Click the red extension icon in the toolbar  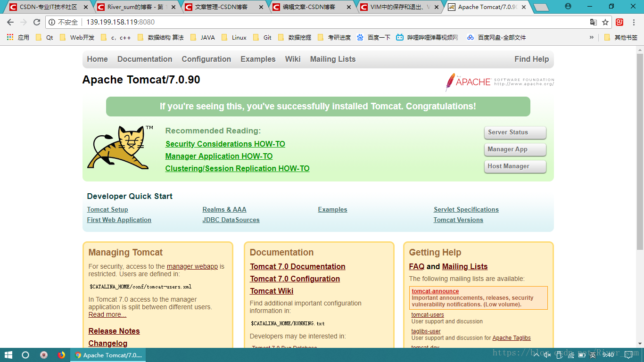tap(619, 22)
